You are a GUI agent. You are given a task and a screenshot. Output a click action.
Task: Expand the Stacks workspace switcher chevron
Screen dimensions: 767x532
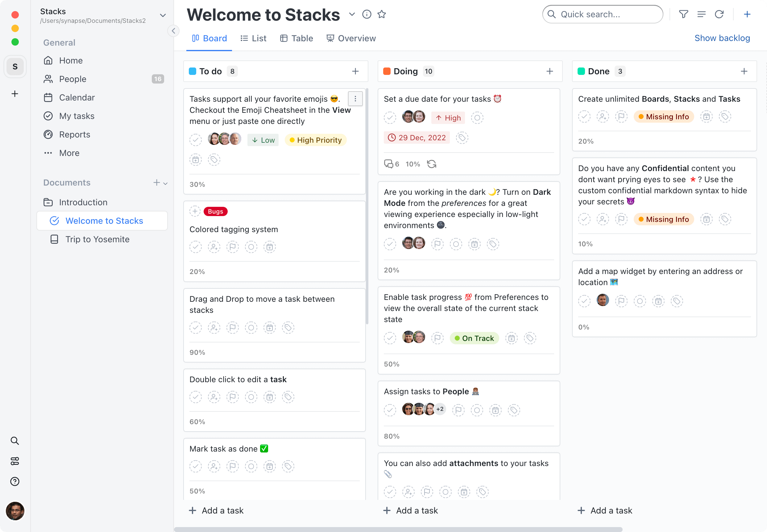(163, 15)
